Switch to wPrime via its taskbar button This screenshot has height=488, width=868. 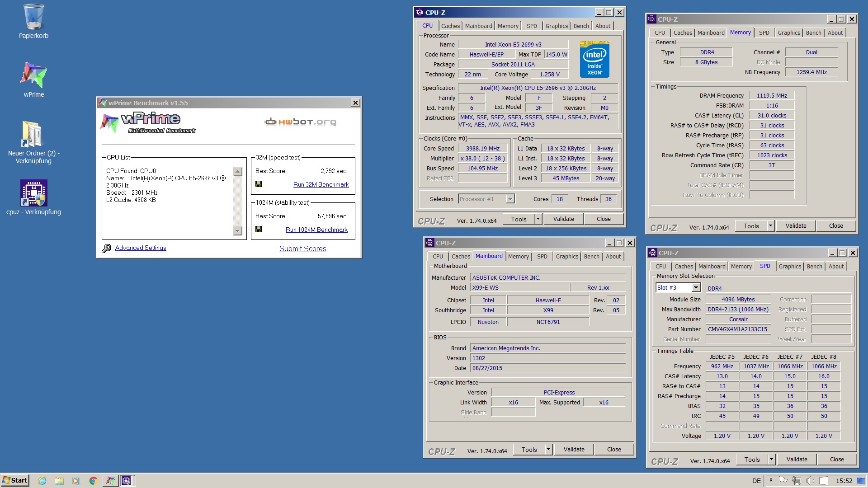pos(110,481)
